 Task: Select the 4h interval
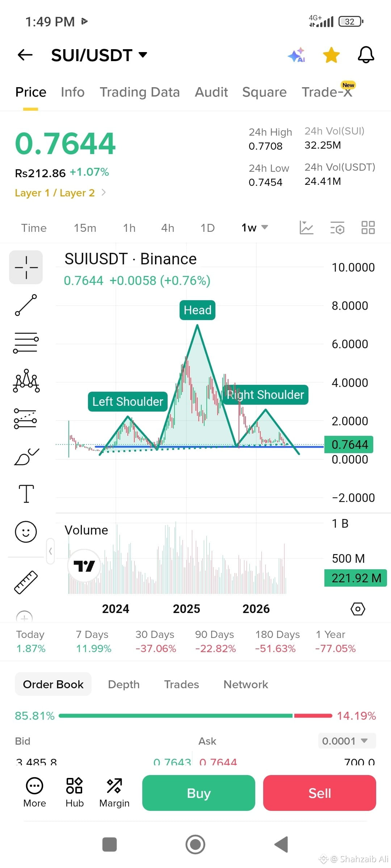coord(168,228)
